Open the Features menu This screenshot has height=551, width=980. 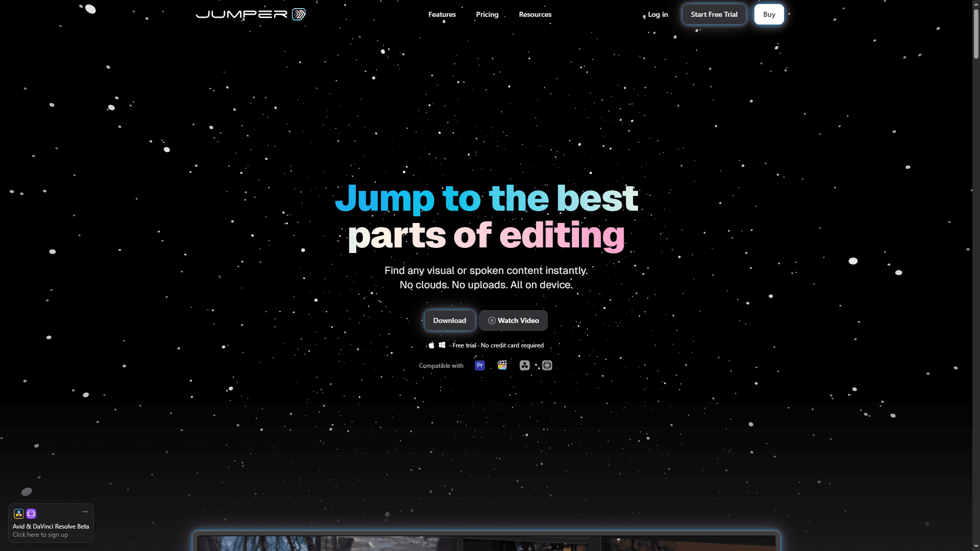[442, 14]
